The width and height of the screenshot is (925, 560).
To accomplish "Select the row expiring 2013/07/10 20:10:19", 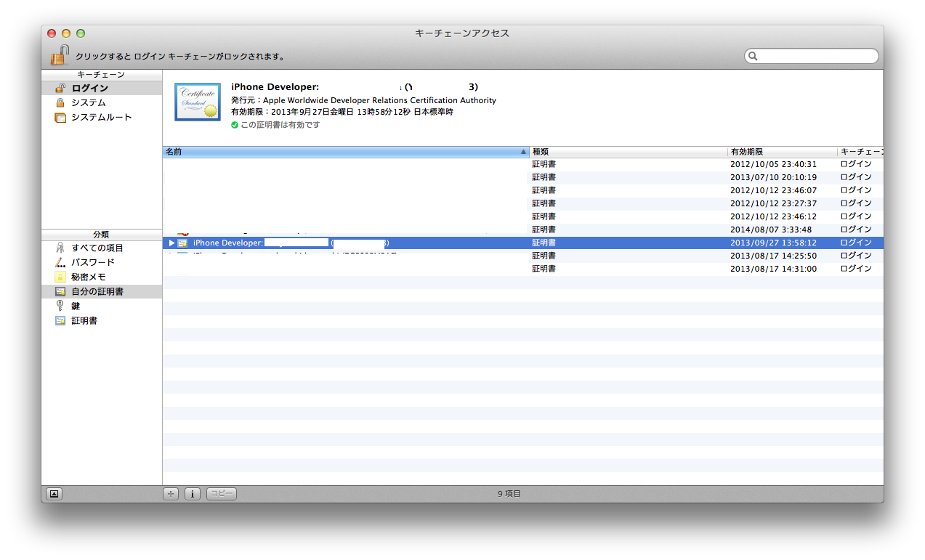I will click(x=523, y=177).
